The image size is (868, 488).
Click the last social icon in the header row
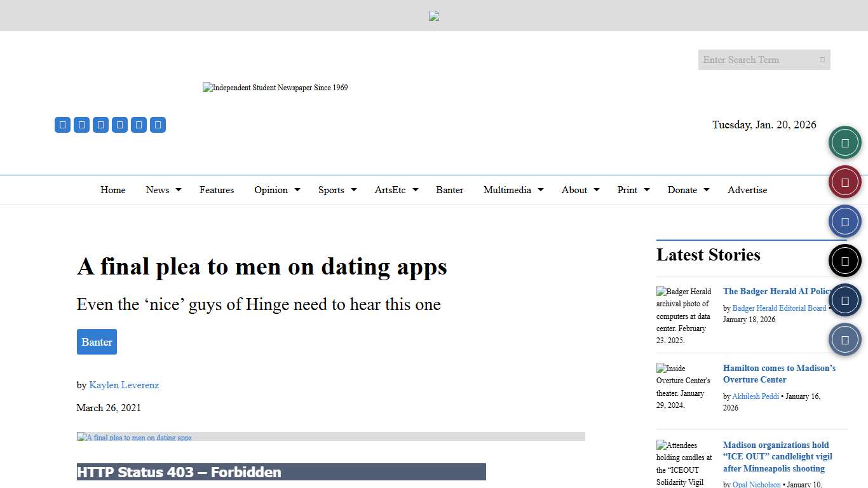pos(158,125)
